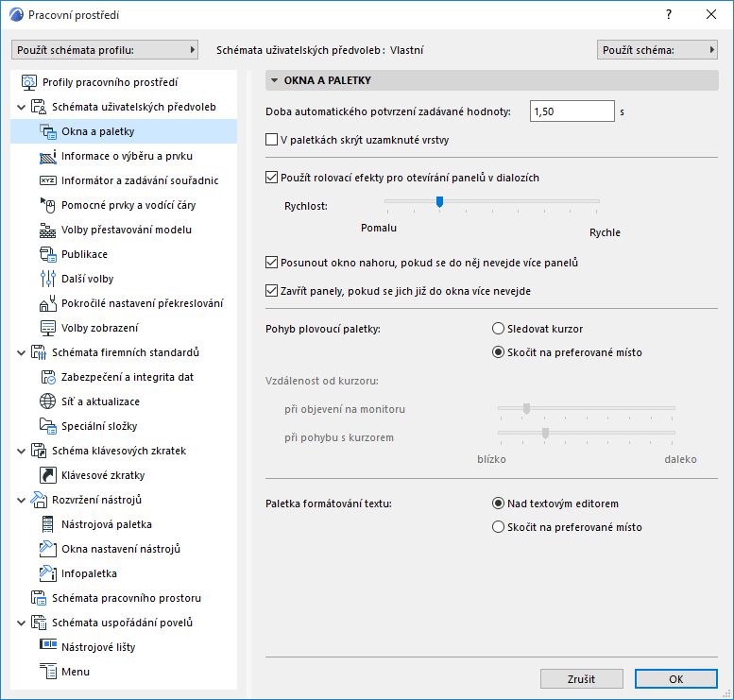Image resolution: width=734 pixels, height=700 pixels.
Task: Click the Publikace icon
Action: pos(48,254)
